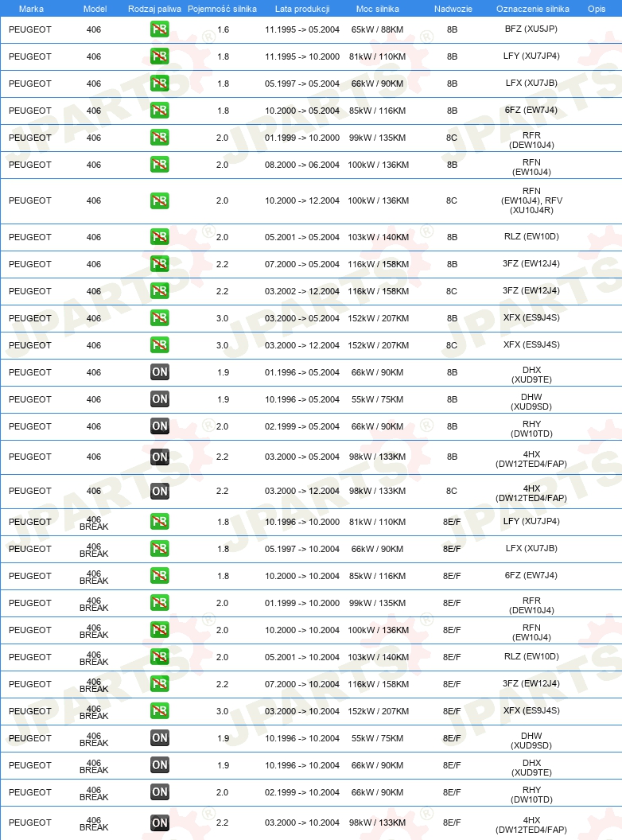Select the 10.2000 -> 12.2004 date cell
The image size is (622, 840).
tap(302, 201)
